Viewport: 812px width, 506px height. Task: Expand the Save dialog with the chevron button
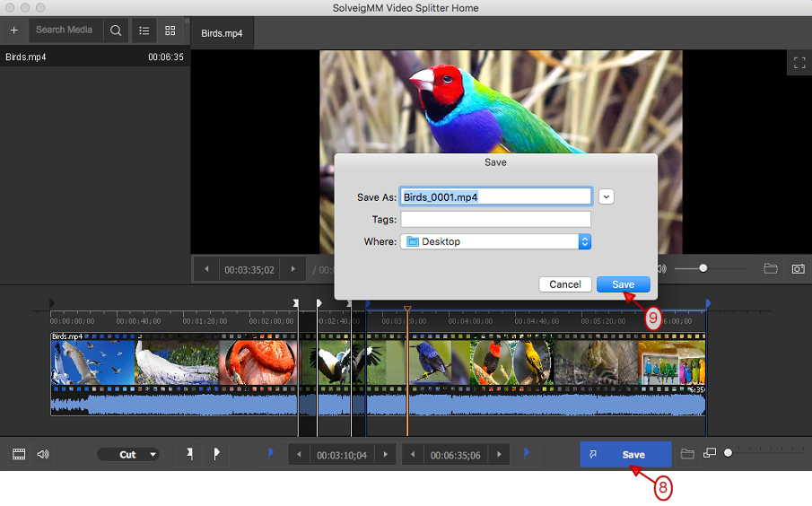[607, 196]
